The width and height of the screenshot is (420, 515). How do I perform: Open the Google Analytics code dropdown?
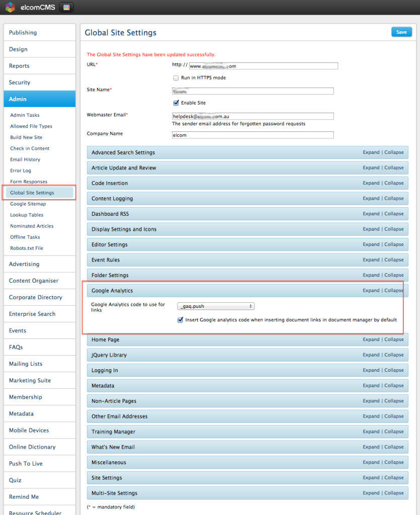pos(215,305)
